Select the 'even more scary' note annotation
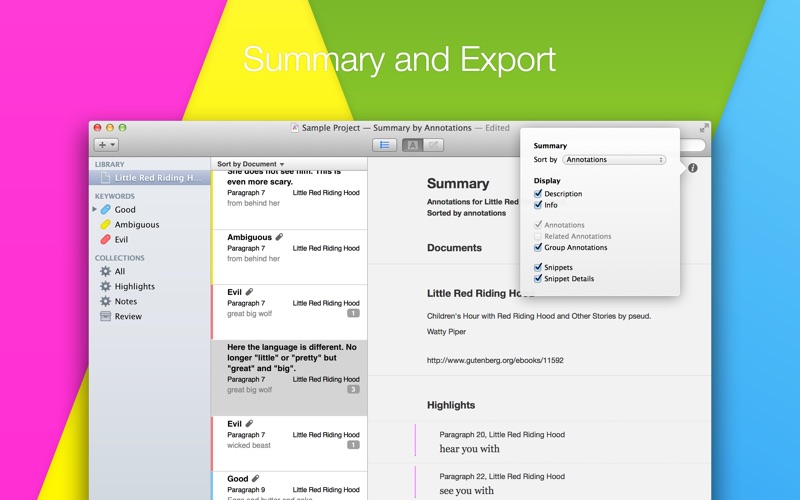Viewport: 800px width, 500px height. tap(289, 199)
